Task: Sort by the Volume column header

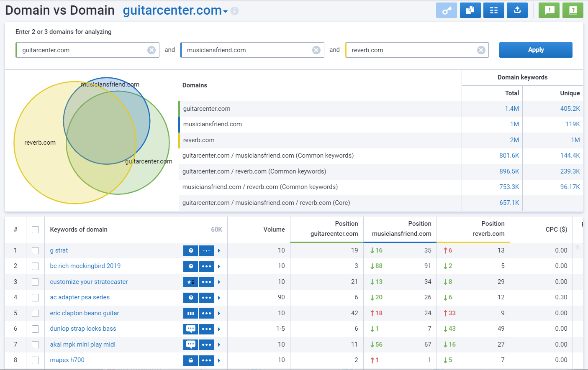Action: pos(274,230)
